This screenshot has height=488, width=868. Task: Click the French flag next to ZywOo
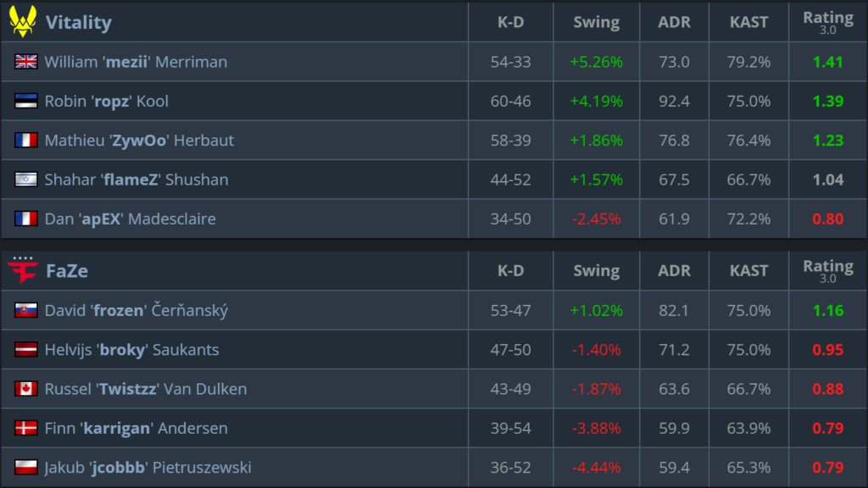(x=25, y=140)
